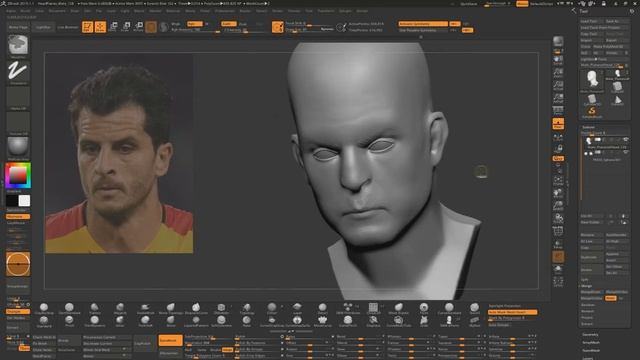Image resolution: width=640 pixels, height=360 pixels.
Task: Open the Preferences menu
Action: pos(225,11)
